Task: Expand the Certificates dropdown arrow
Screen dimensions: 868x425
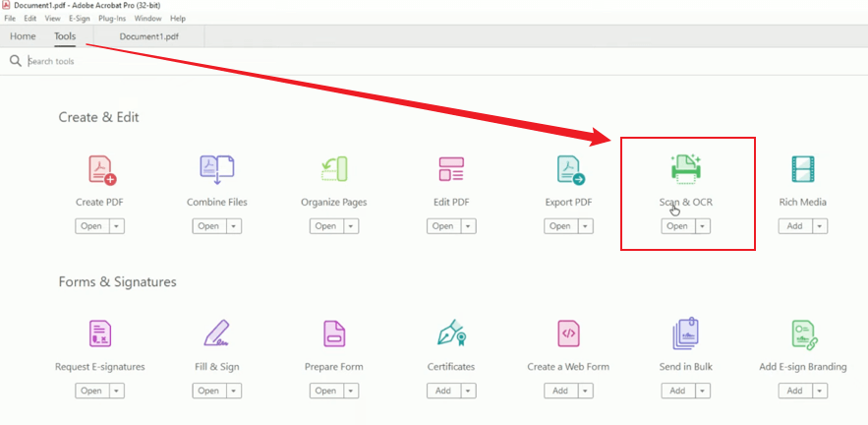Action: click(x=468, y=391)
